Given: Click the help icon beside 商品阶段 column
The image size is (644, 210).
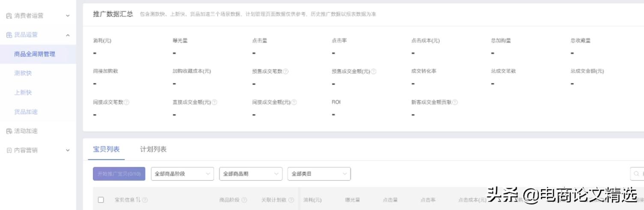Looking at the screenshot, I should tap(244, 200).
